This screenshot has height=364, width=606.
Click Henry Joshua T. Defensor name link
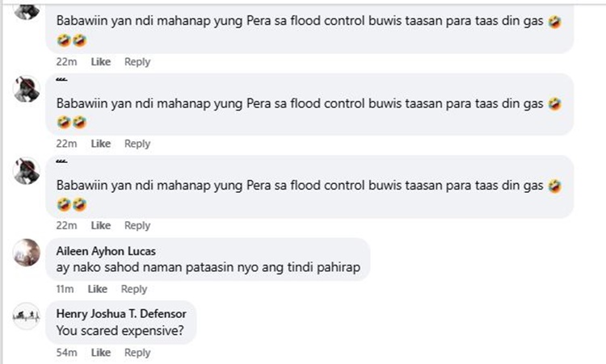coord(120,315)
